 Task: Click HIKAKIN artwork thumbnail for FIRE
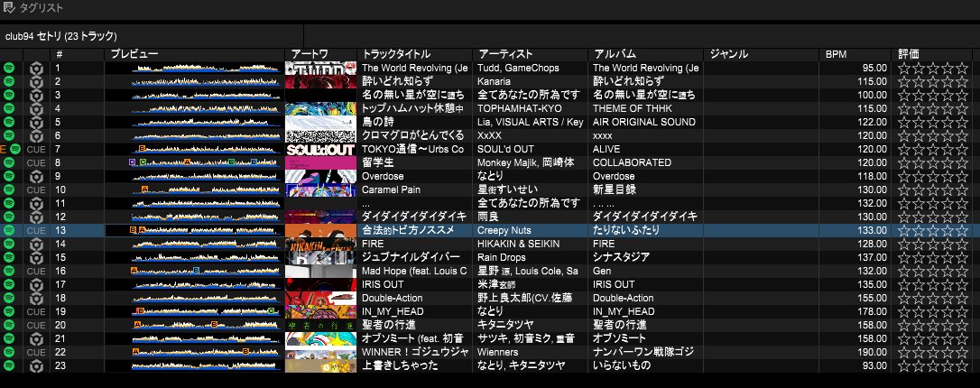click(x=320, y=244)
